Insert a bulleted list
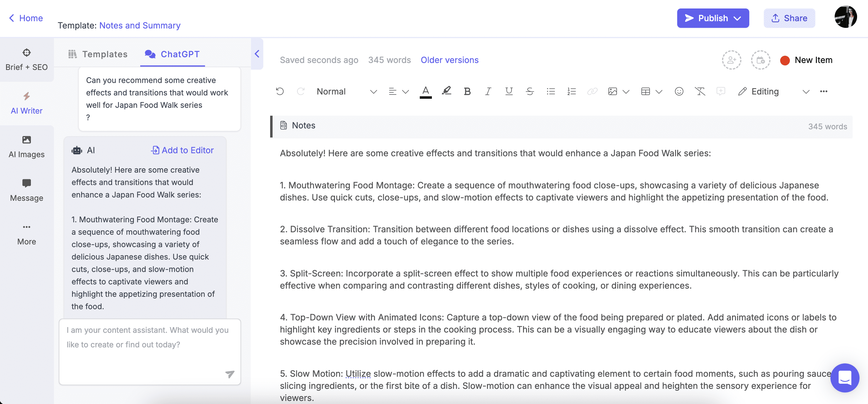 (x=551, y=91)
